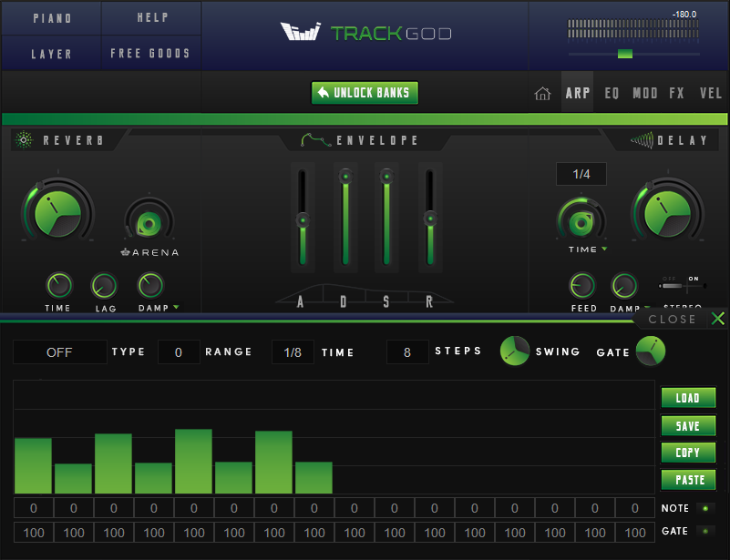Click the Delay wave icon
730x560 pixels.
[642, 139]
